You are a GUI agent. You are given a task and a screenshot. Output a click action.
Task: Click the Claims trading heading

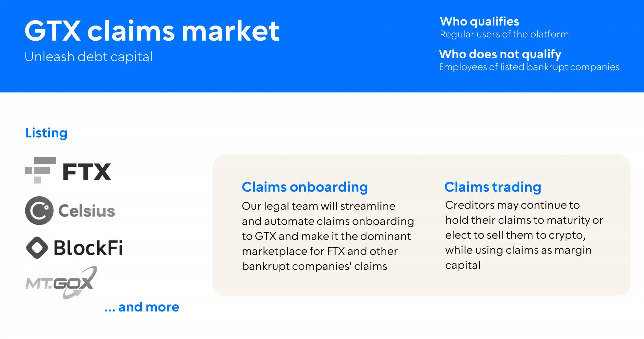click(493, 187)
